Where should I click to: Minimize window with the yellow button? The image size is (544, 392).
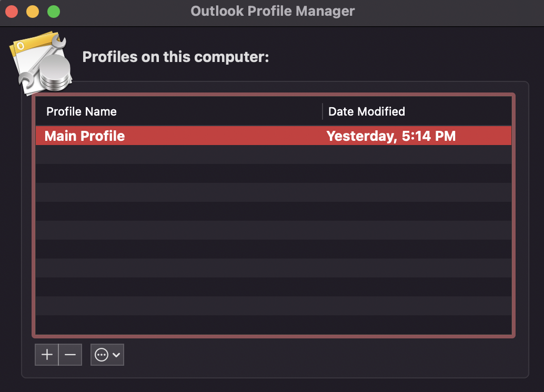pos(33,11)
